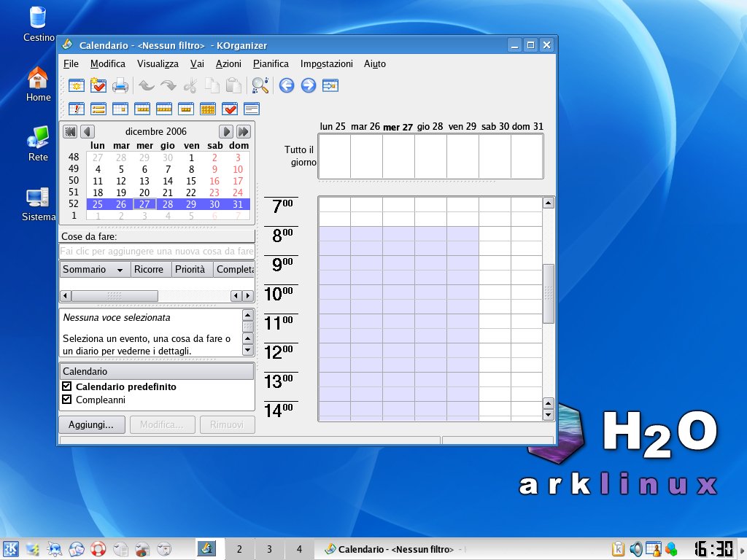
Task: Open the Find magnifier icon
Action: (x=260, y=86)
